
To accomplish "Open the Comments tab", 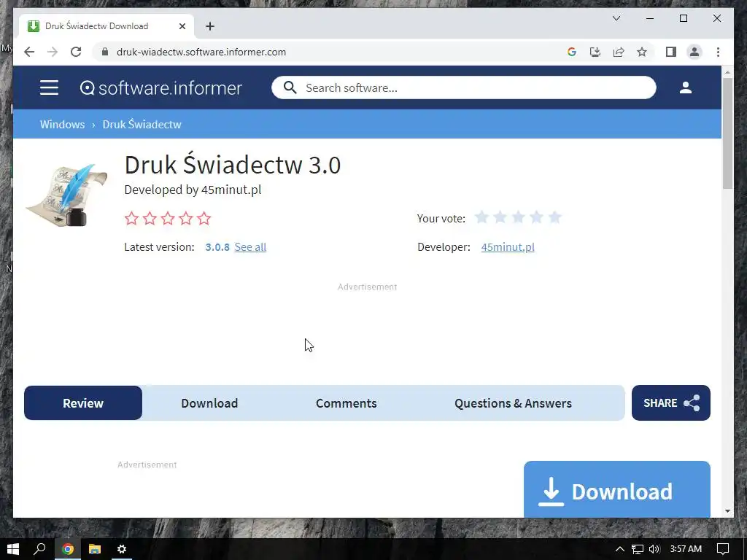I will point(347,402).
